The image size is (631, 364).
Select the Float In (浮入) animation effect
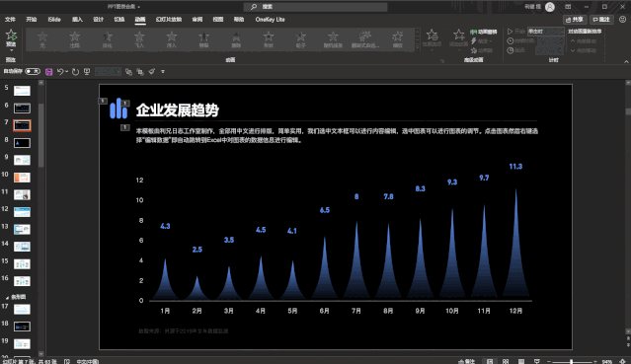pyautogui.click(x=172, y=39)
